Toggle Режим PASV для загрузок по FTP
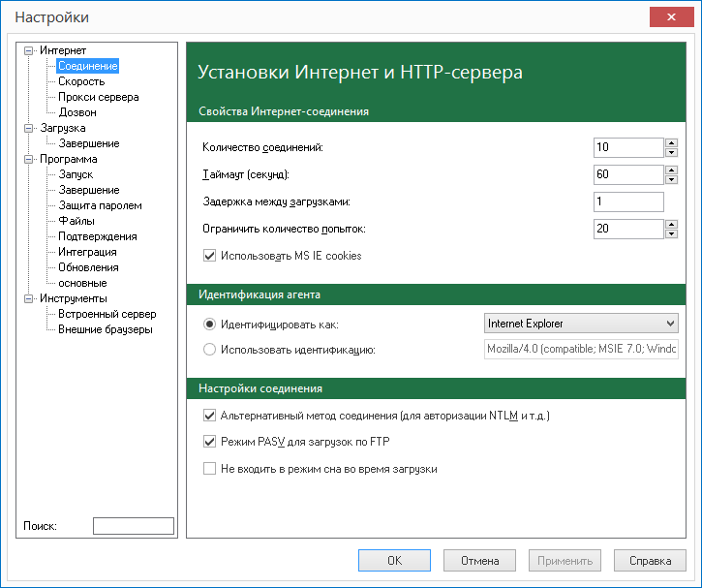The width and height of the screenshot is (702, 588). coord(209,442)
